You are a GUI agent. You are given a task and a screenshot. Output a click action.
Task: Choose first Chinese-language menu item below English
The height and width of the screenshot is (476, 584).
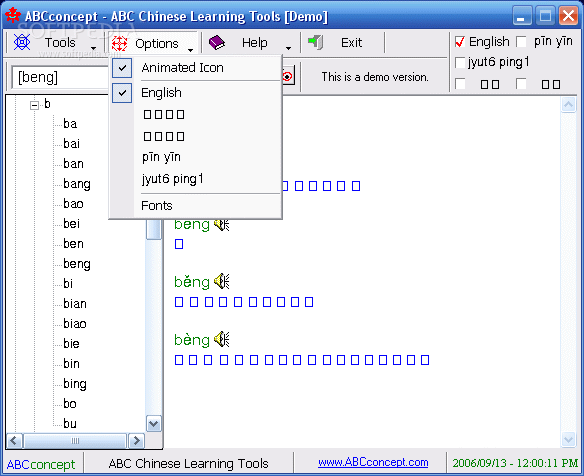(164, 114)
